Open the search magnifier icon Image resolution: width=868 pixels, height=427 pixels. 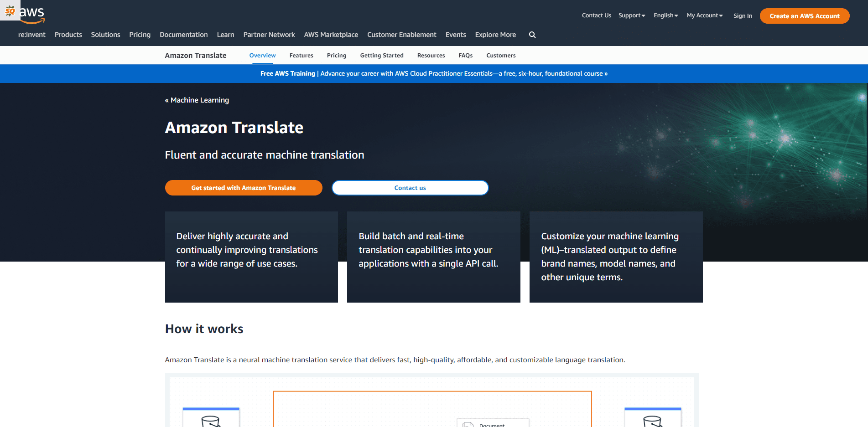pyautogui.click(x=532, y=35)
